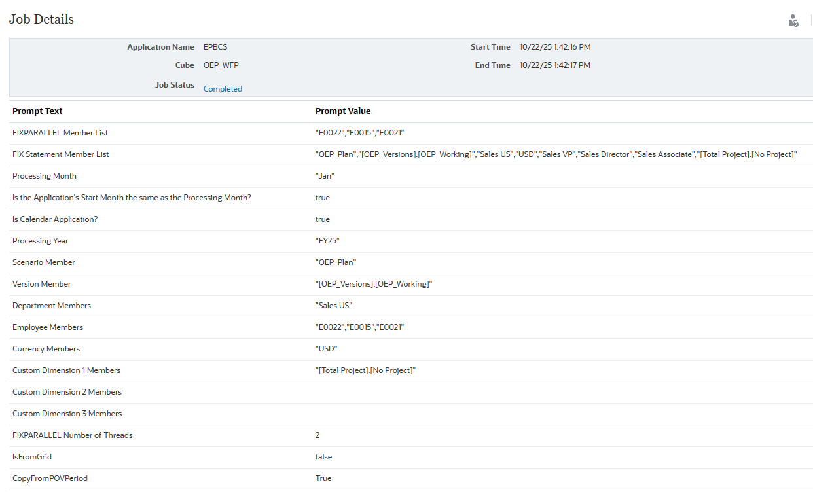Click the IsFromGrid value false
The image size is (813, 504).
(323, 457)
